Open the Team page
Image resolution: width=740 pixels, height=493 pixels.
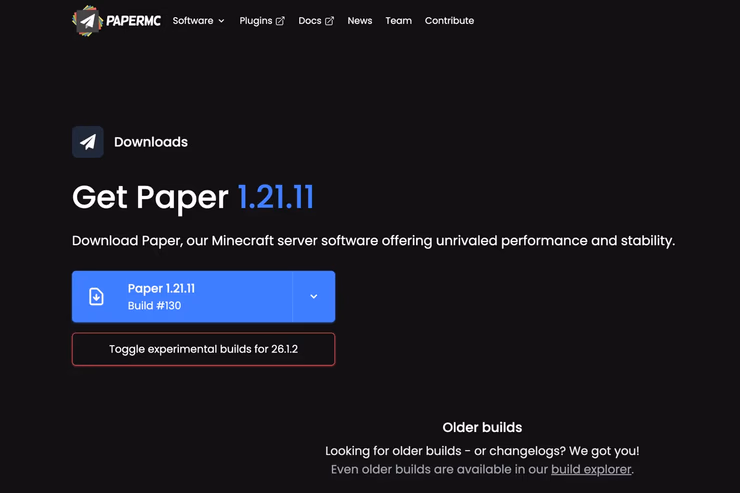pyautogui.click(x=398, y=21)
